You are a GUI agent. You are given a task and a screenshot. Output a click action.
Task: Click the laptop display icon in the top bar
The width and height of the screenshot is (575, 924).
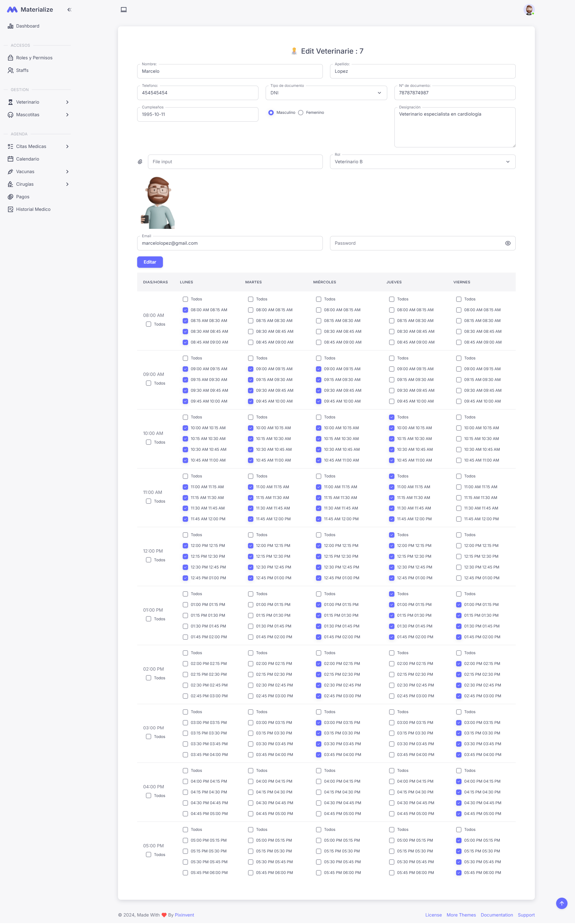pyautogui.click(x=124, y=10)
